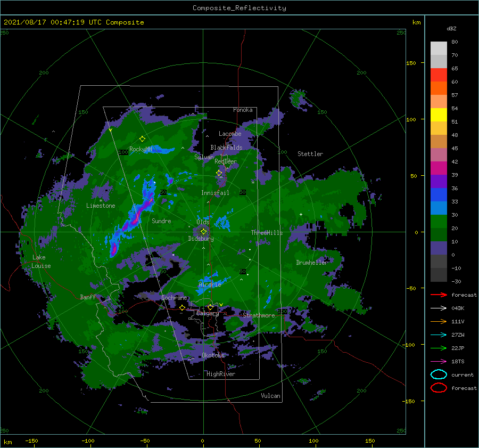
Task: Click the Okotoks label
Action: coord(213,355)
